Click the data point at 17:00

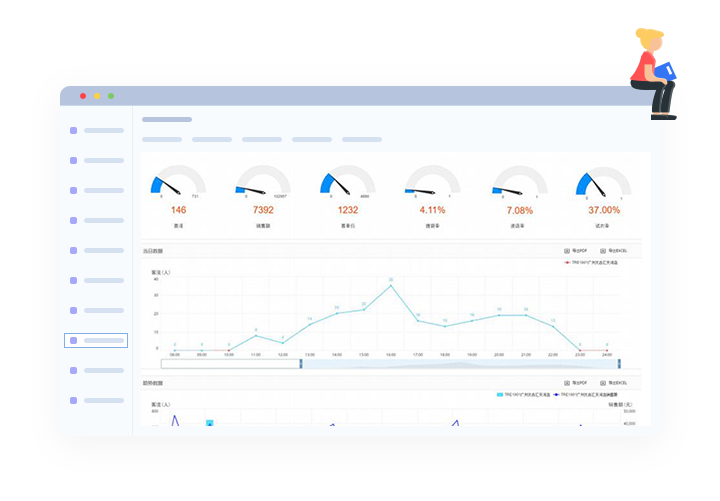pos(418,321)
